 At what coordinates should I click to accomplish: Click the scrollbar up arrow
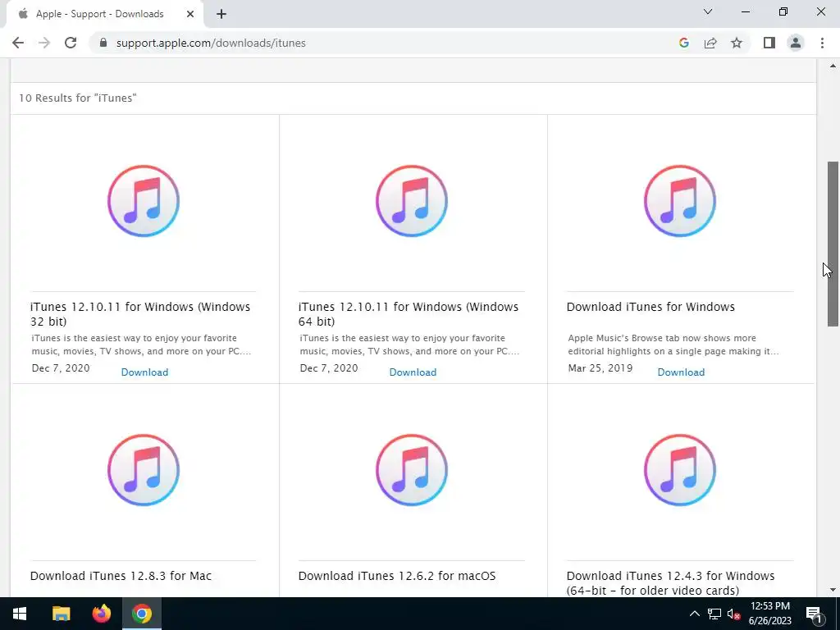833,66
